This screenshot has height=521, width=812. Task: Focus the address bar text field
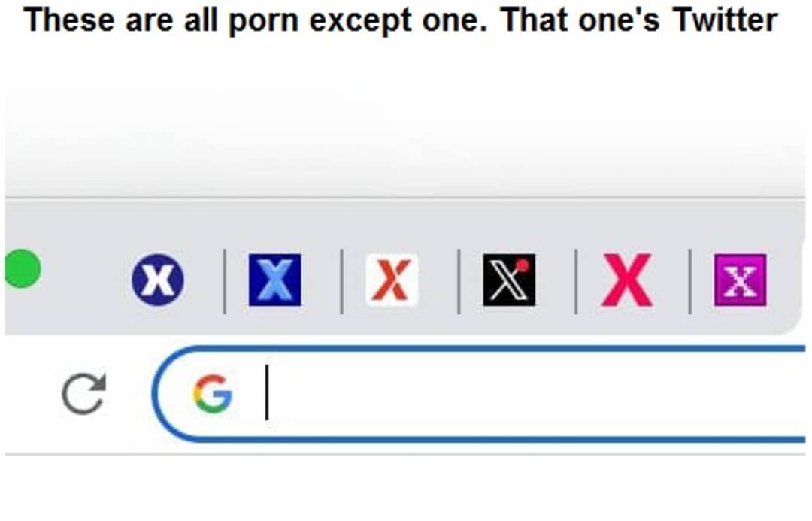pos(479,394)
